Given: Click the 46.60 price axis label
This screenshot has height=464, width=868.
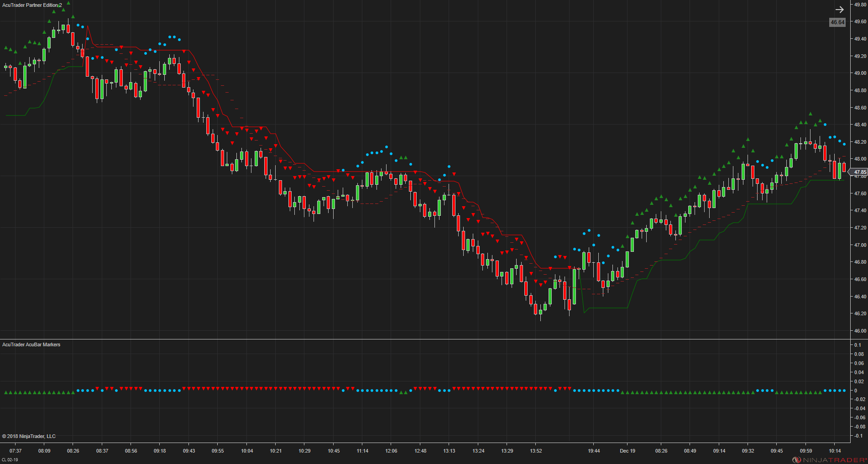Looking at the screenshot, I should [x=860, y=279].
